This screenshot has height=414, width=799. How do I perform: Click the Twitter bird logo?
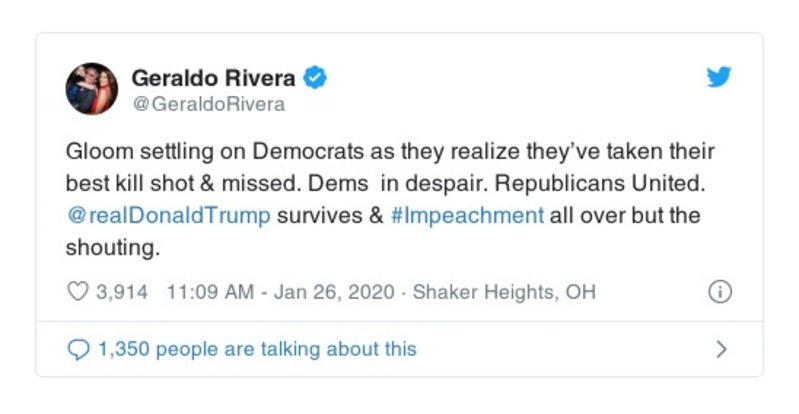[718, 78]
